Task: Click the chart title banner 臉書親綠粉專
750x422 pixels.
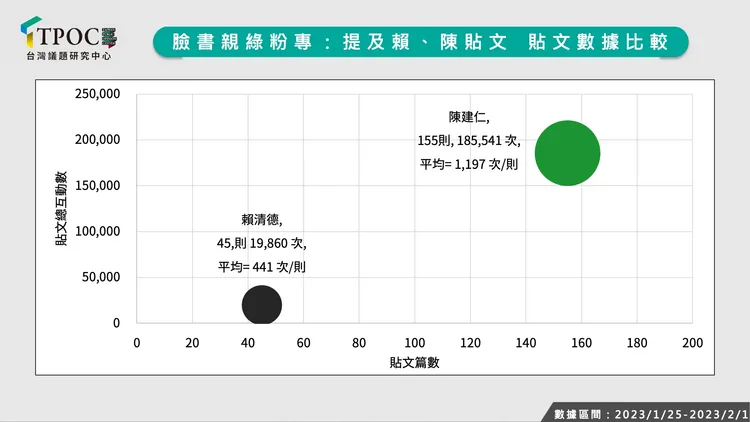Action: [420, 42]
